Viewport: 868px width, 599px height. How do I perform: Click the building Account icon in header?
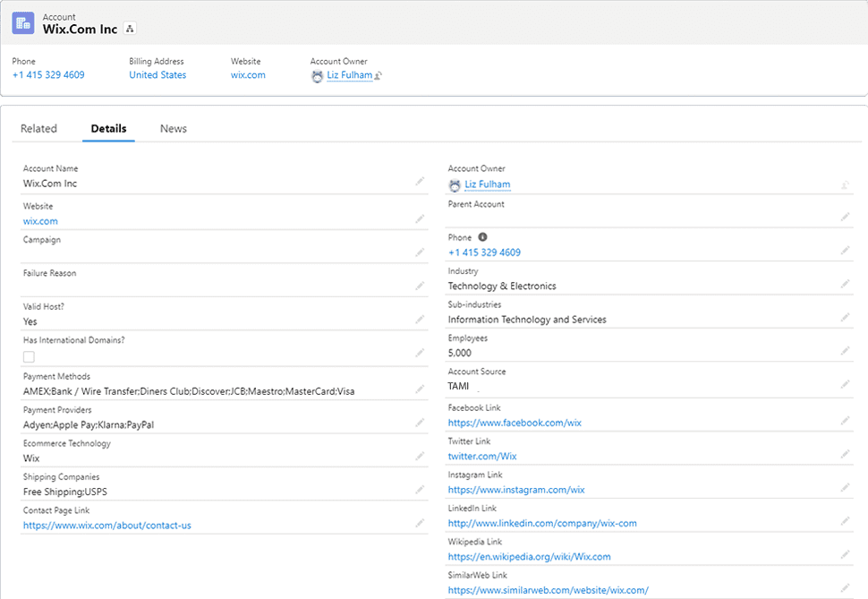(24, 23)
